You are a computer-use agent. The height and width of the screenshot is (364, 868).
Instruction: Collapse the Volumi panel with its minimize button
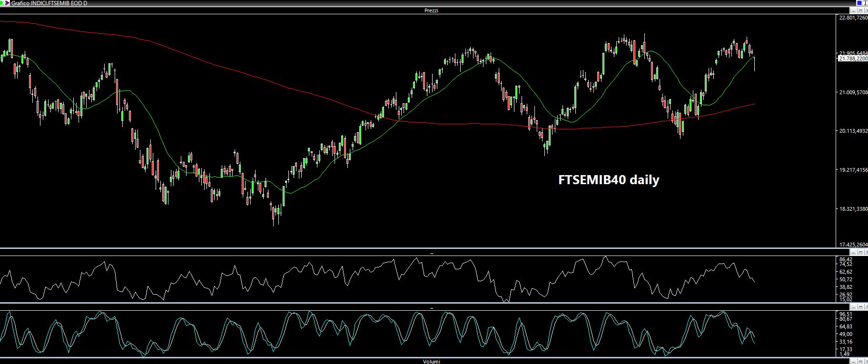click(855, 362)
